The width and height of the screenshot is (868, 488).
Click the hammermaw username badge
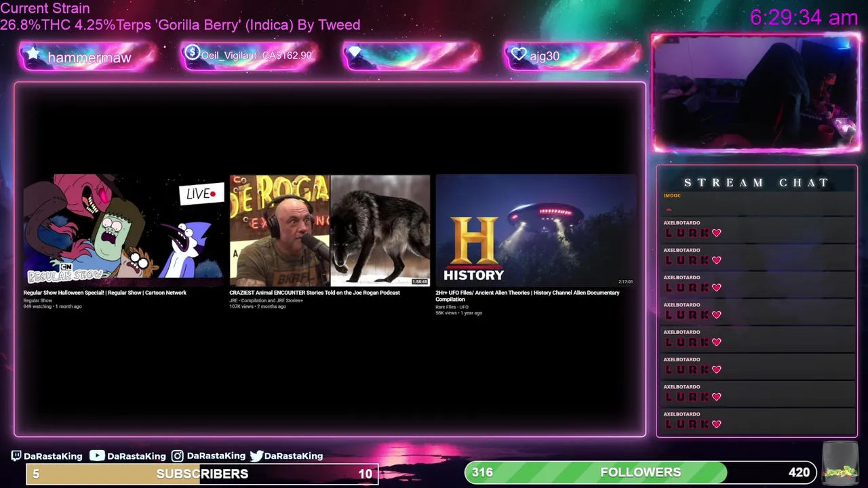point(90,58)
